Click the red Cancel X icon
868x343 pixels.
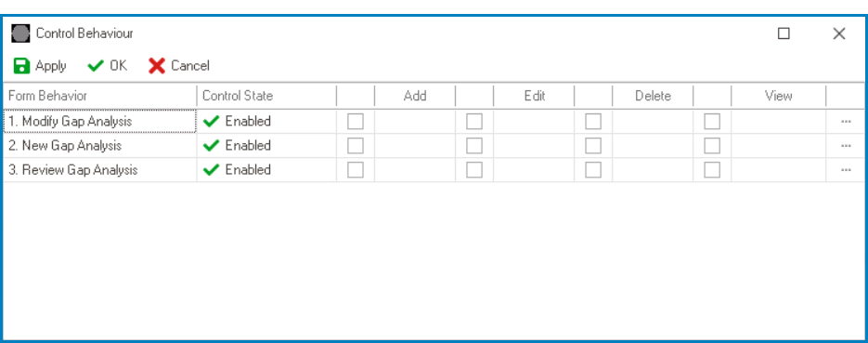click(157, 66)
